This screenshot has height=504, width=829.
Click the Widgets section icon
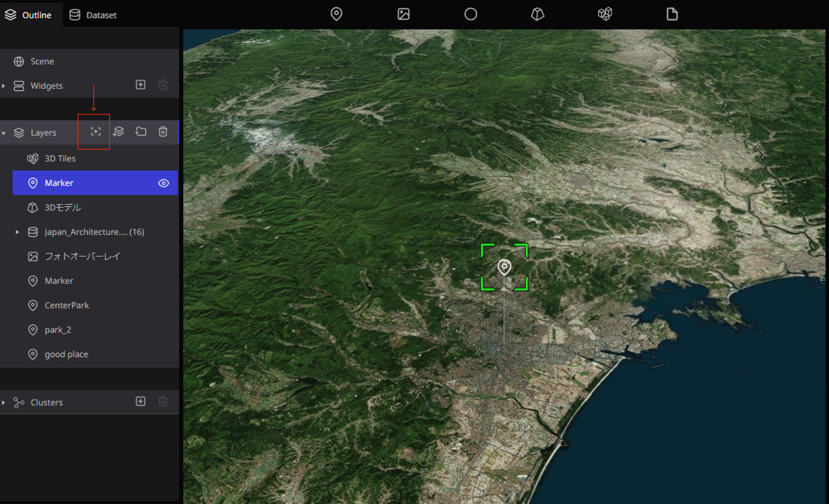[19, 86]
